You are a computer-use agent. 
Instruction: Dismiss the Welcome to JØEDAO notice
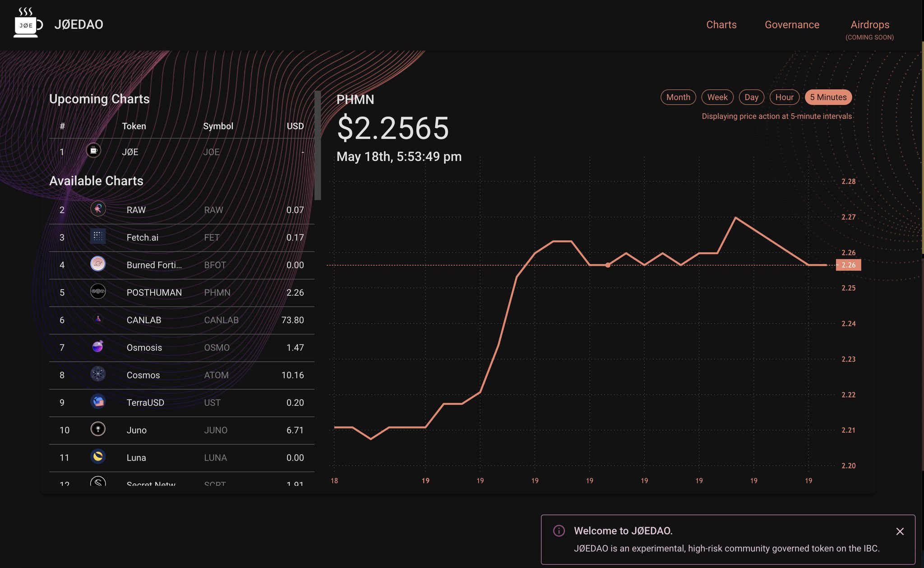click(901, 531)
